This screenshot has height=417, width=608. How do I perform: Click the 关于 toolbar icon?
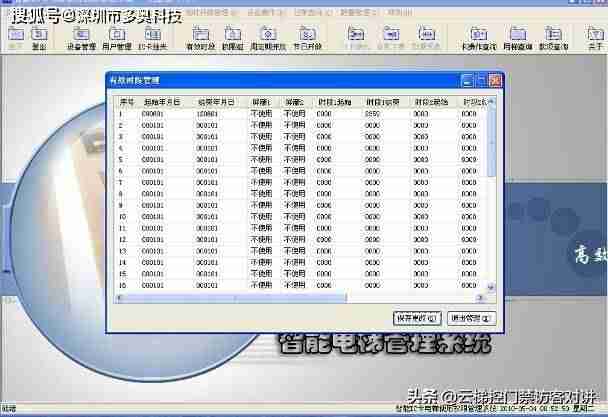[x=595, y=38]
